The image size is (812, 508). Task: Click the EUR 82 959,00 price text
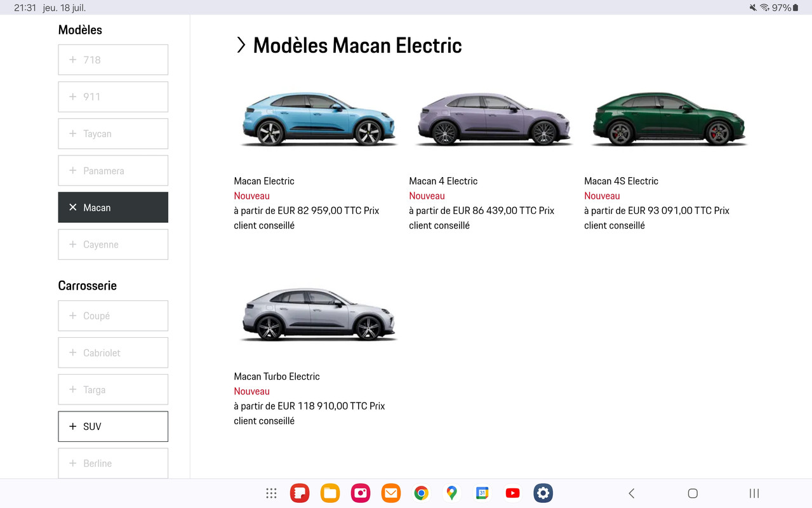[310, 210]
